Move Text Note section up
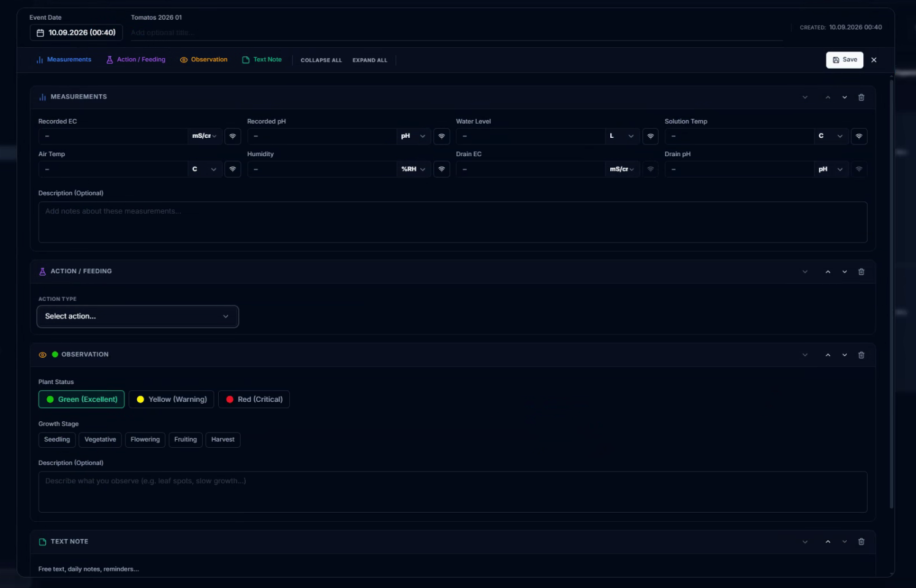 click(828, 542)
